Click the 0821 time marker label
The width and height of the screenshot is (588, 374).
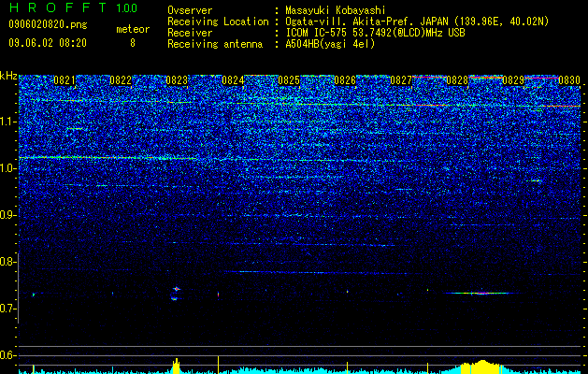(65, 80)
